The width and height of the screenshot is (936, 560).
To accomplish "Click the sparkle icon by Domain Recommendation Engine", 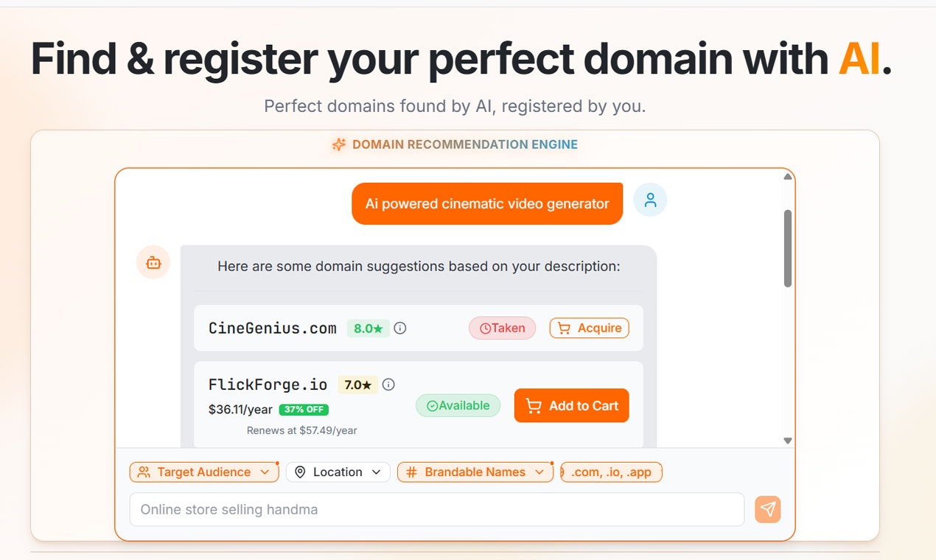I will tap(339, 144).
